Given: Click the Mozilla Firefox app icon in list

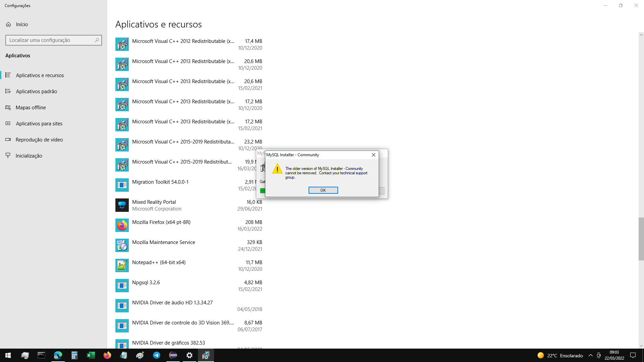Looking at the screenshot, I should tap(122, 225).
